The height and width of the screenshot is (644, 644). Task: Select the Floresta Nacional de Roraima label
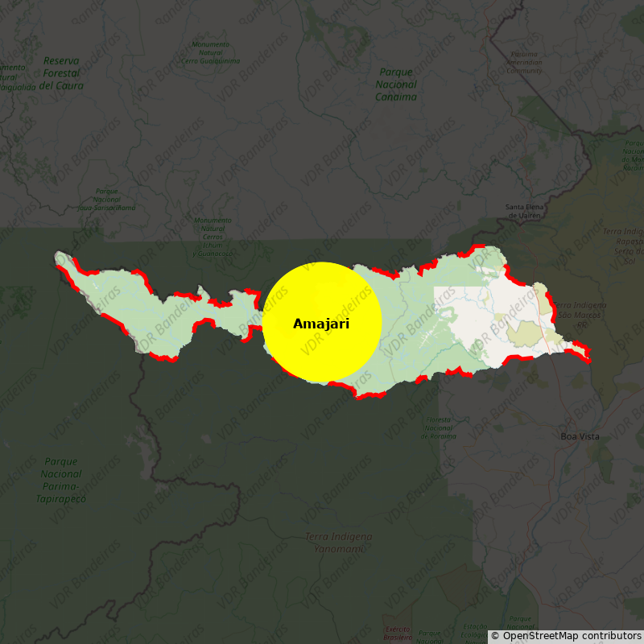click(438, 428)
